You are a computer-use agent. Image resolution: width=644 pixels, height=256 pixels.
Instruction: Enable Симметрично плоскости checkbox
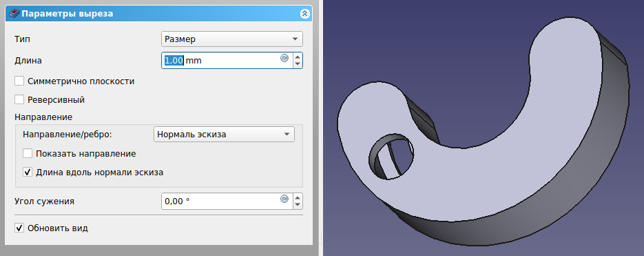click(x=19, y=81)
